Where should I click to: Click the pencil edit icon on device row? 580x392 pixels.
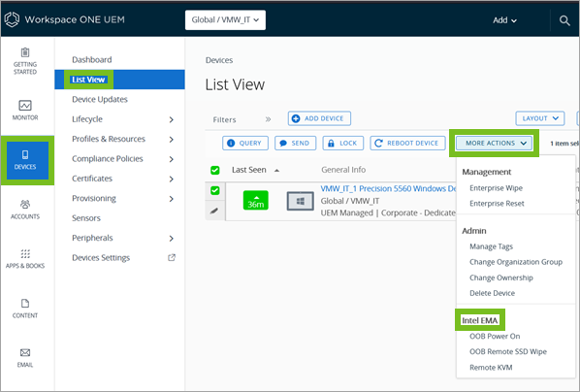point(214,211)
